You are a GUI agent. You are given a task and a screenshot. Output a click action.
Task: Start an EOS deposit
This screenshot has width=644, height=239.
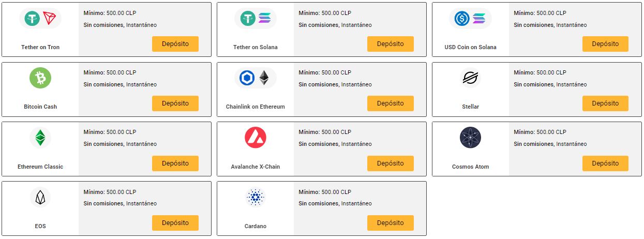pyautogui.click(x=175, y=223)
